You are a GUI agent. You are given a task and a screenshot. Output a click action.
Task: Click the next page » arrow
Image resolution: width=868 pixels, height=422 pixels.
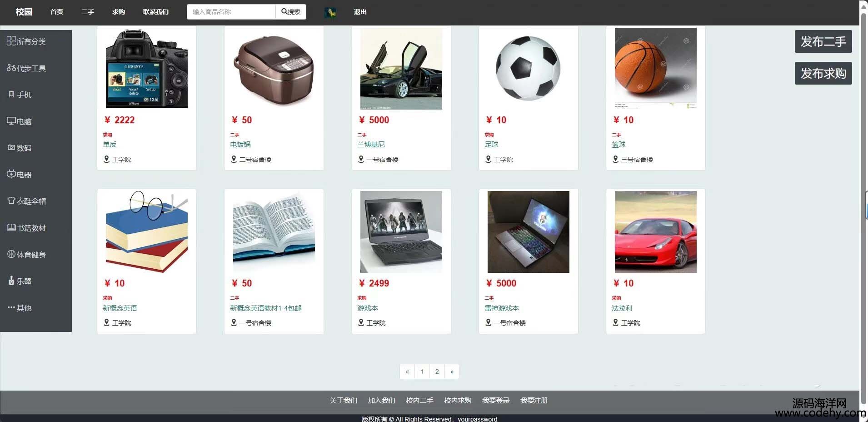click(x=452, y=372)
